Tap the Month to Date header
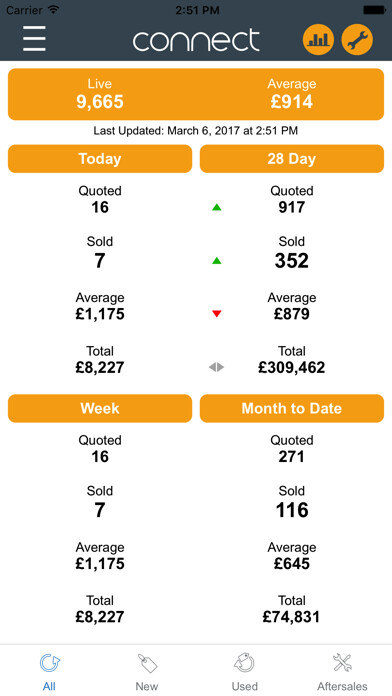Viewport: 392px width, 696px height. click(x=292, y=408)
